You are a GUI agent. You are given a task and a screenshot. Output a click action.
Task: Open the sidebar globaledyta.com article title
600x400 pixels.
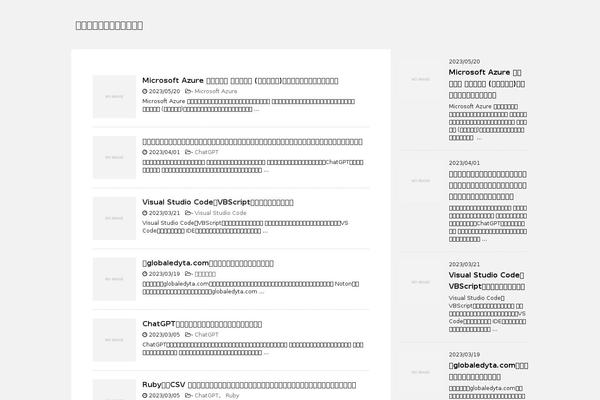pyautogui.click(x=488, y=371)
